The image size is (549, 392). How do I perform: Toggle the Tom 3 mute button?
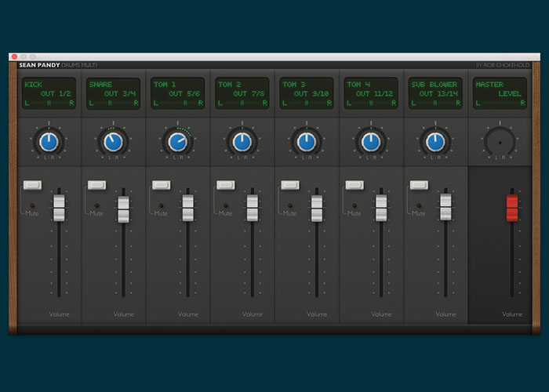coord(289,185)
